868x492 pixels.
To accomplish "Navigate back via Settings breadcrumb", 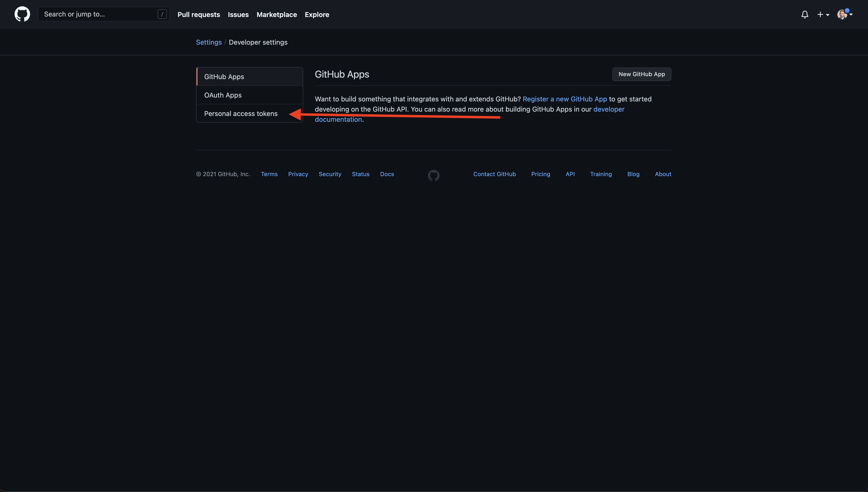I will pyautogui.click(x=209, y=42).
